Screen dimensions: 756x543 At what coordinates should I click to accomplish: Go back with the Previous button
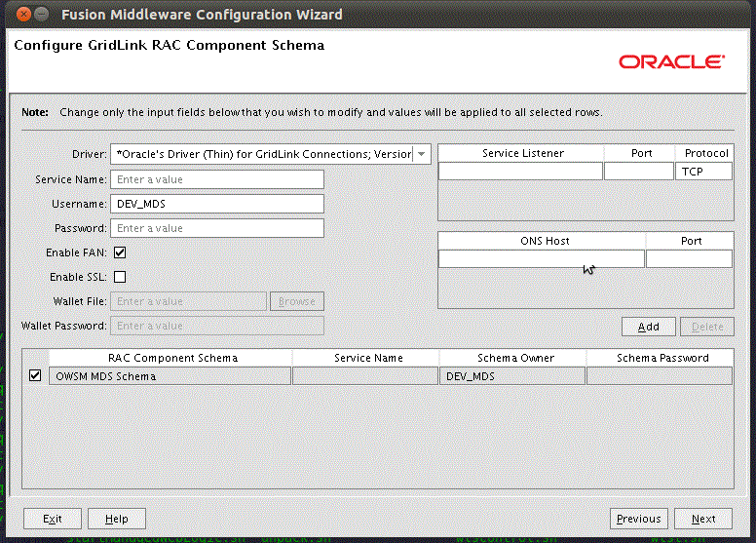point(639,519)
